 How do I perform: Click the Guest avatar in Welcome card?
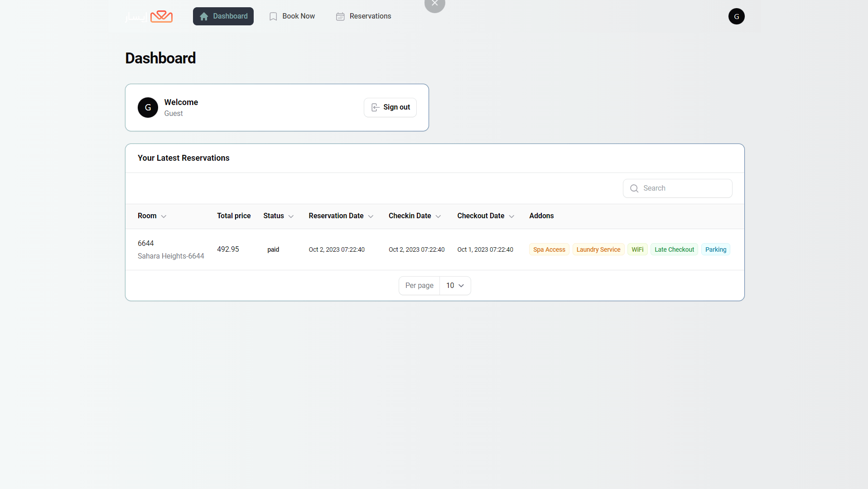pos(148,108)
